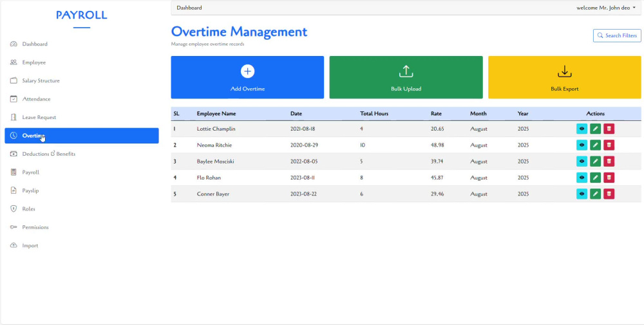Screen dimensions: 644x325
Task: Click the date 2021-08-18
Action: 303,129
